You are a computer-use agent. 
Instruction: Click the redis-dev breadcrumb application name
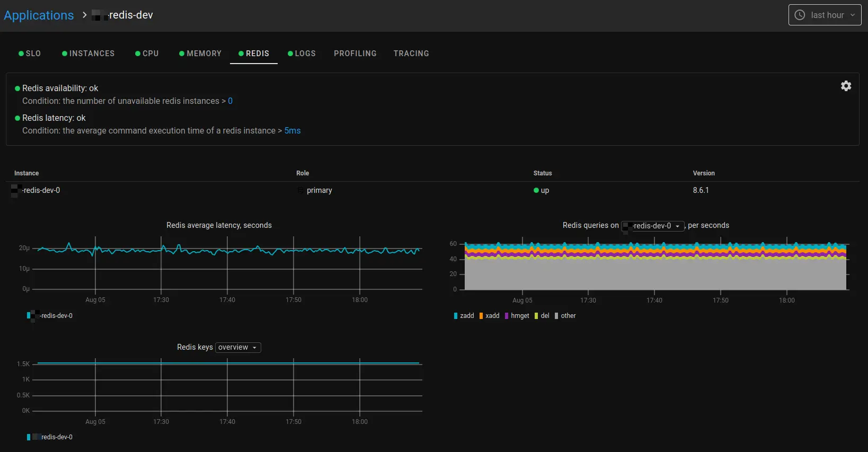[x=122, y=15]
